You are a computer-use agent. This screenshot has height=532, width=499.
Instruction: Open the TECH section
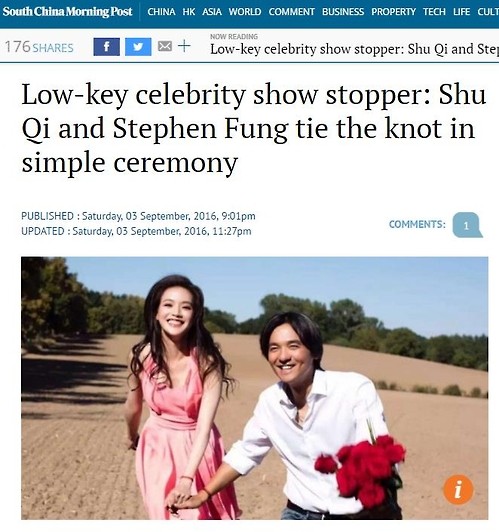point(434,12)
